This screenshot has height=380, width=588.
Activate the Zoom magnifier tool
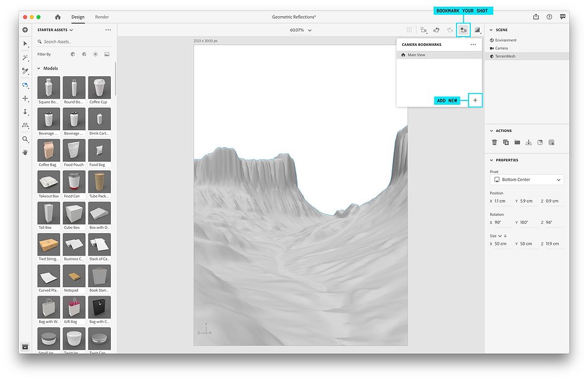[x=25, y=139]
